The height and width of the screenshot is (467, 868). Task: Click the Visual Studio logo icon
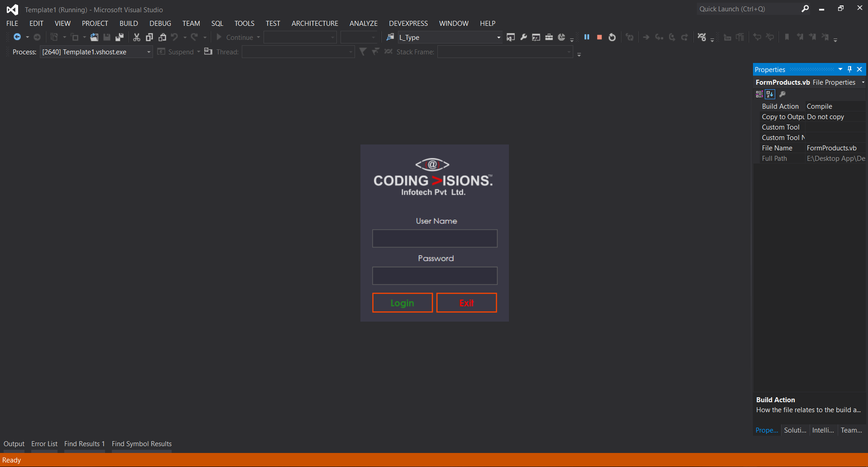(12, 10)
